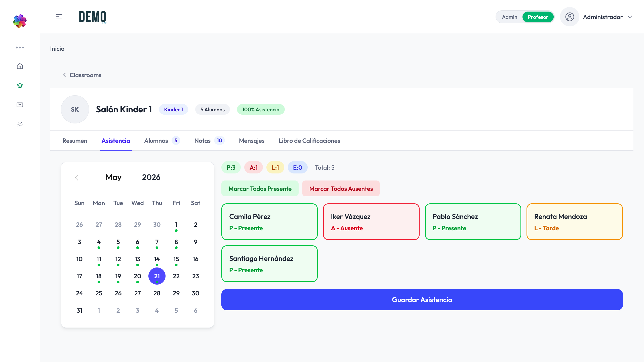Screen dimensions: 644x362
Task: Click the Salón Kinder 1 title
Action: (124, 109)
